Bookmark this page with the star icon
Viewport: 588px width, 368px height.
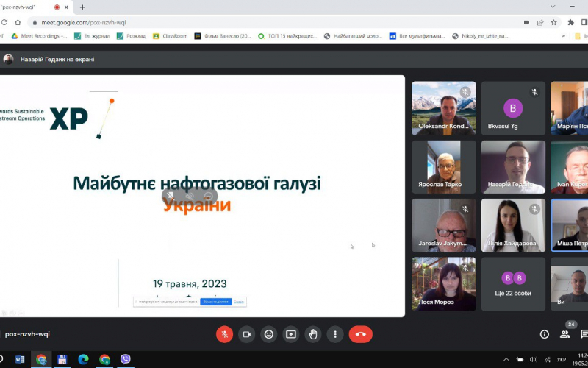point(553,23)
